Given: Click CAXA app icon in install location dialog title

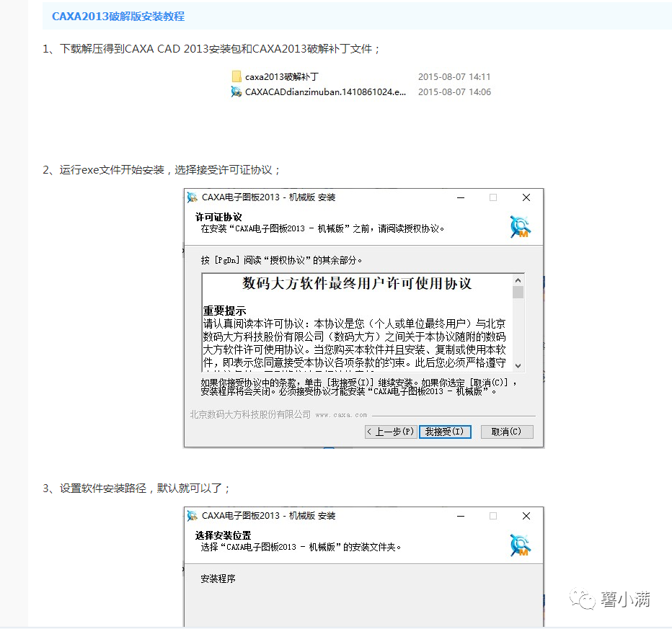Looking at the screenshot, I should [x=193, y=516].
